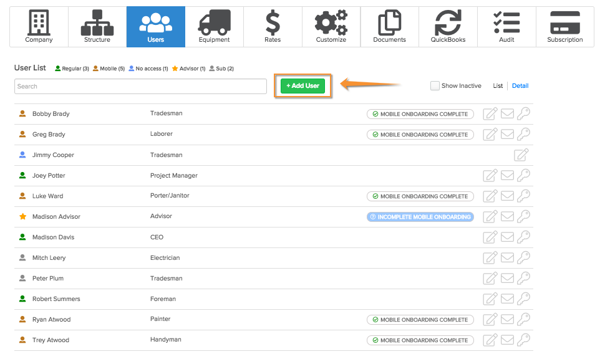Click the Incomplete Mobile Onboarding badge
This screenshot has height=364, width=610.
coord(420,217)
